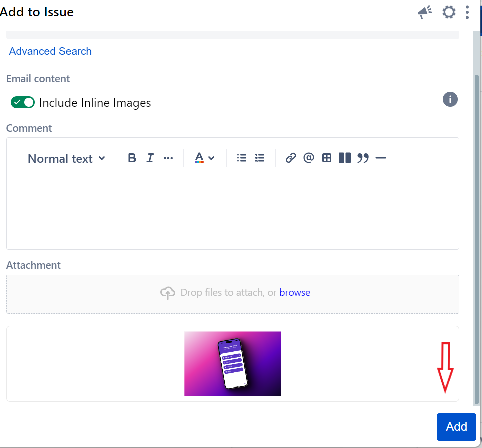Apply italic formatting in comment toolbar
Viewport: 482px width, 448px height.
150,158
